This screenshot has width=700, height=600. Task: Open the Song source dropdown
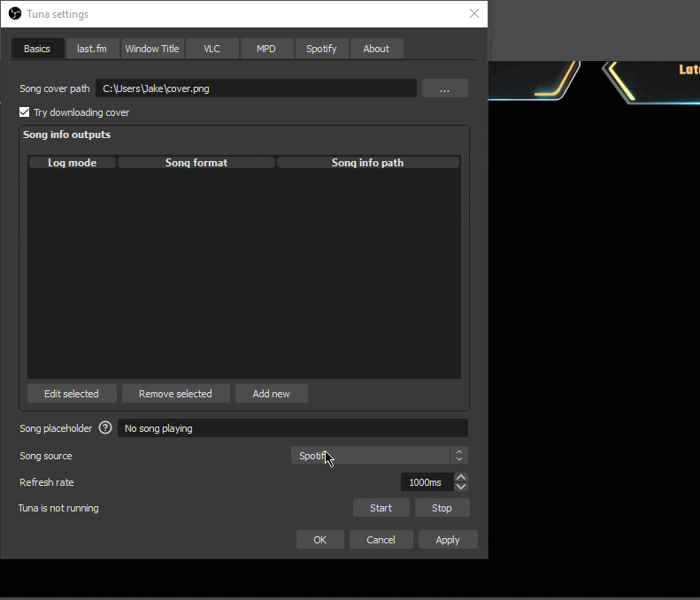pos(380,456)
